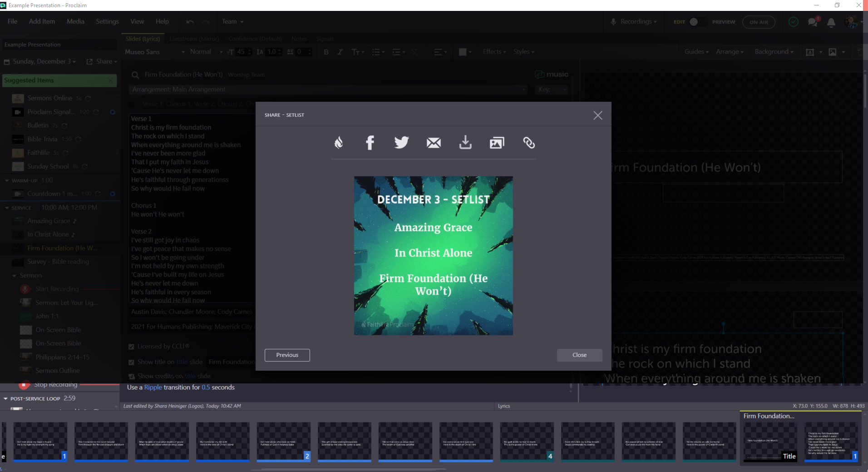Open the File menu
Viewport: 868px width, 472px height.
click(x=13, y=21)
